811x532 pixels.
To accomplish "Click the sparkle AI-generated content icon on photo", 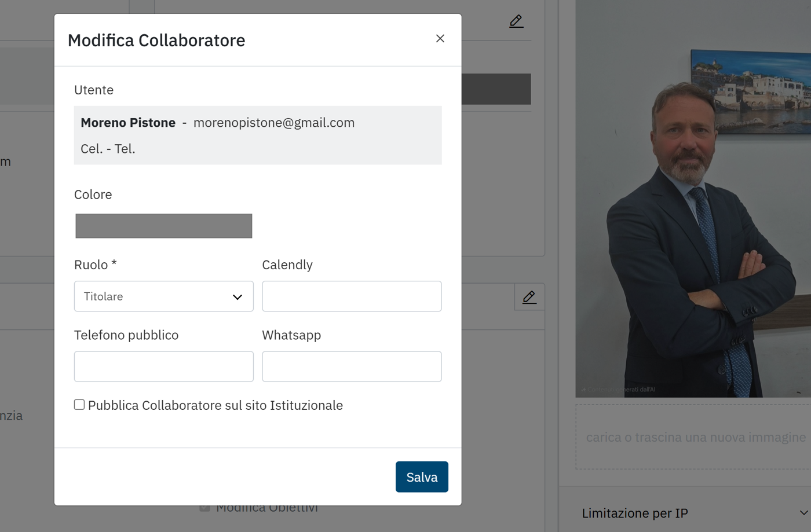I will [x=583, y=390].
